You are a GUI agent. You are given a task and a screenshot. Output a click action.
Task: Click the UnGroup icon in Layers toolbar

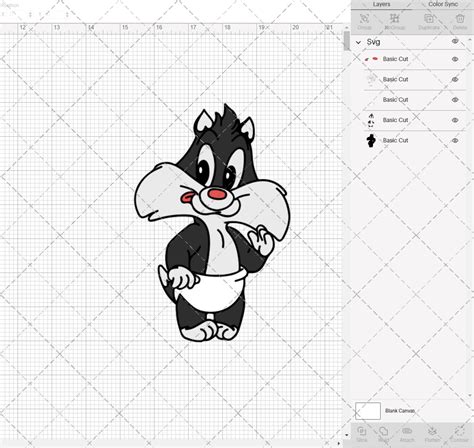pyautogui.click(x=395, y=18)
